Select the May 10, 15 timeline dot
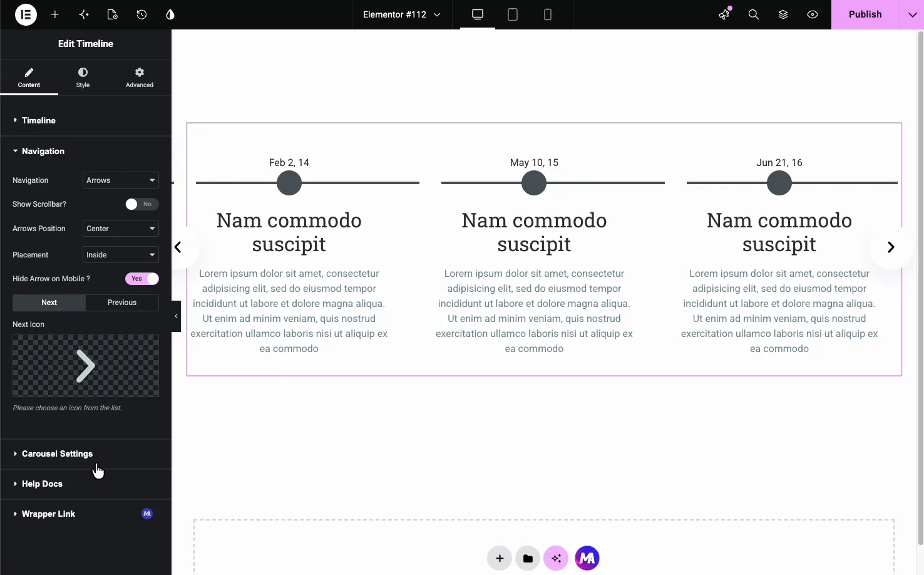The image size is (924, 575). [534, 183]
